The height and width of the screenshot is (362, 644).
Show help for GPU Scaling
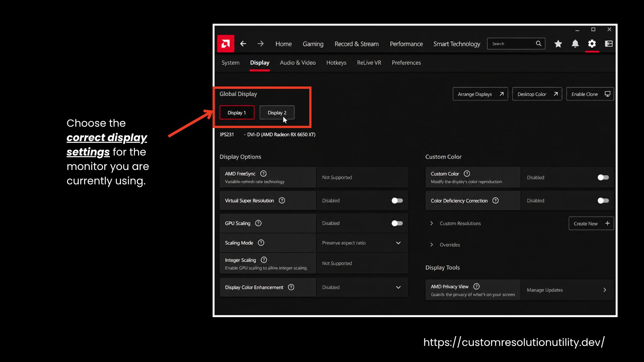258,223
